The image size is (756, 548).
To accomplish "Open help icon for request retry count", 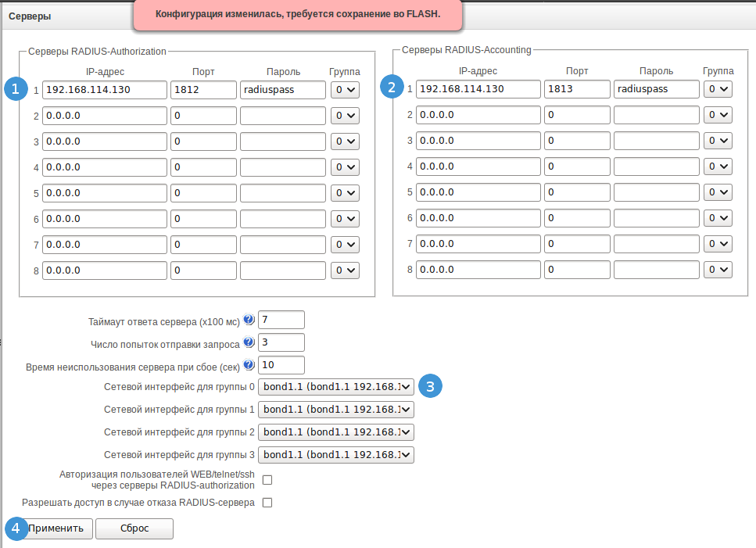I will pos(249,342).
